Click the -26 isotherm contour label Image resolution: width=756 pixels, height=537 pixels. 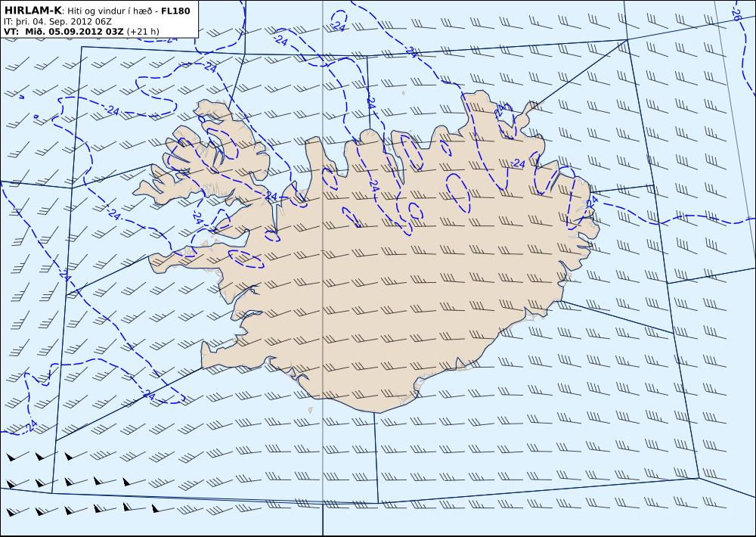pos(736,13)
